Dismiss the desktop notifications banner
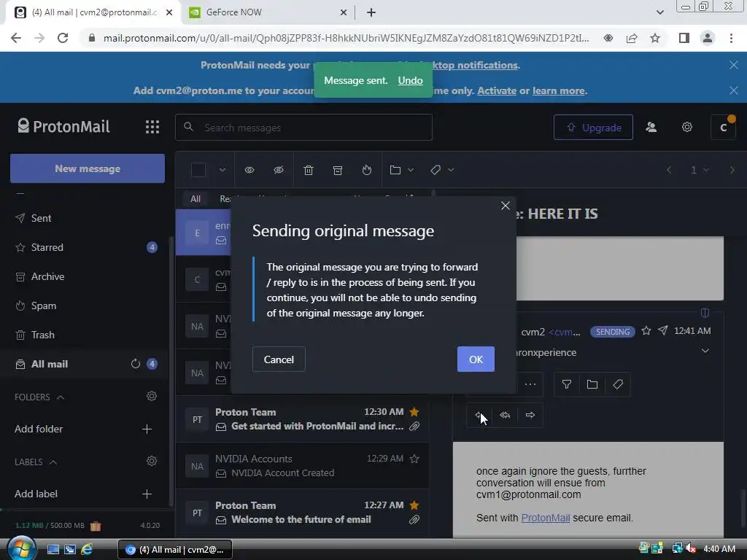 (734, 65)
